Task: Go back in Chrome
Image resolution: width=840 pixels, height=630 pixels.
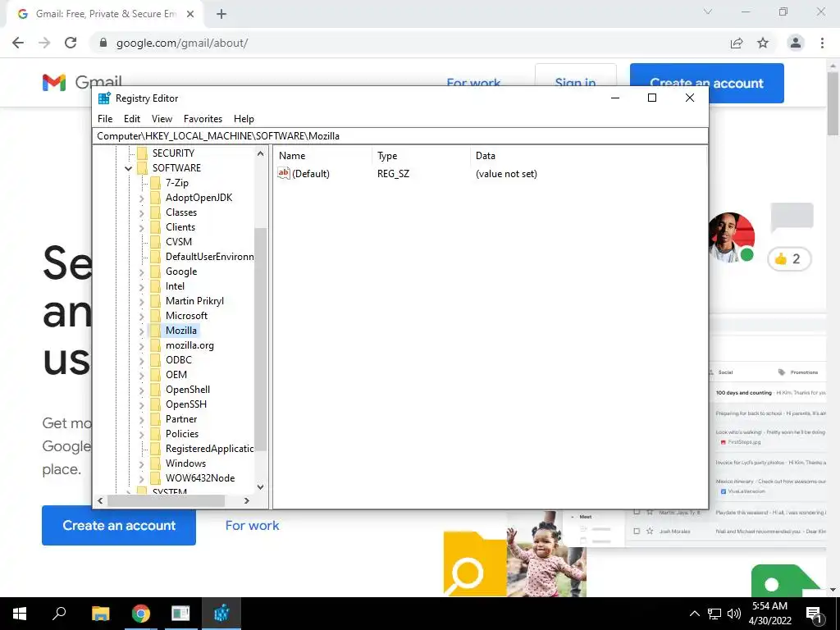Action: tap(18, 43)
